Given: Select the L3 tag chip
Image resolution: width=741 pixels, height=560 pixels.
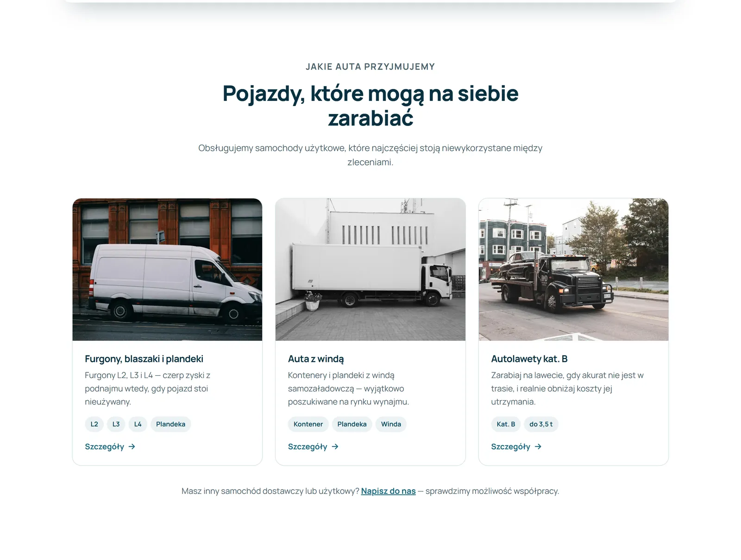Looking at the screenshot, I should (x=116, y=424).
